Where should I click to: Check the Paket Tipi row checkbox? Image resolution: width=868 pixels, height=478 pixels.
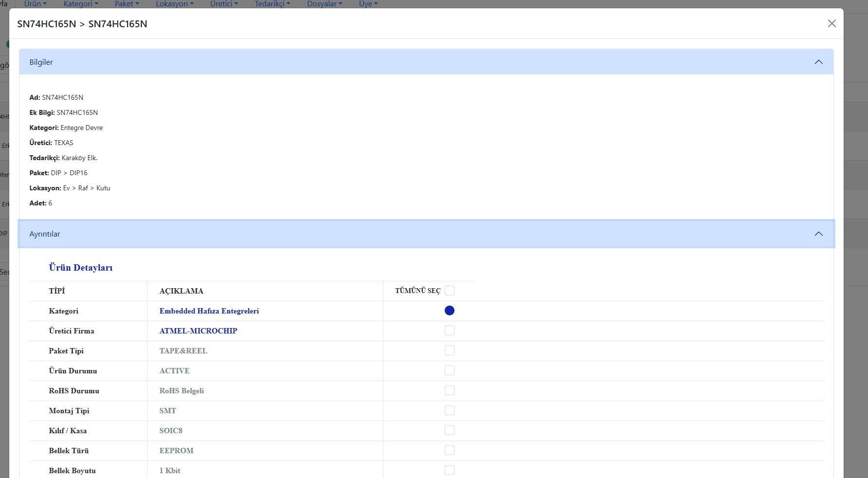(449, 350)
